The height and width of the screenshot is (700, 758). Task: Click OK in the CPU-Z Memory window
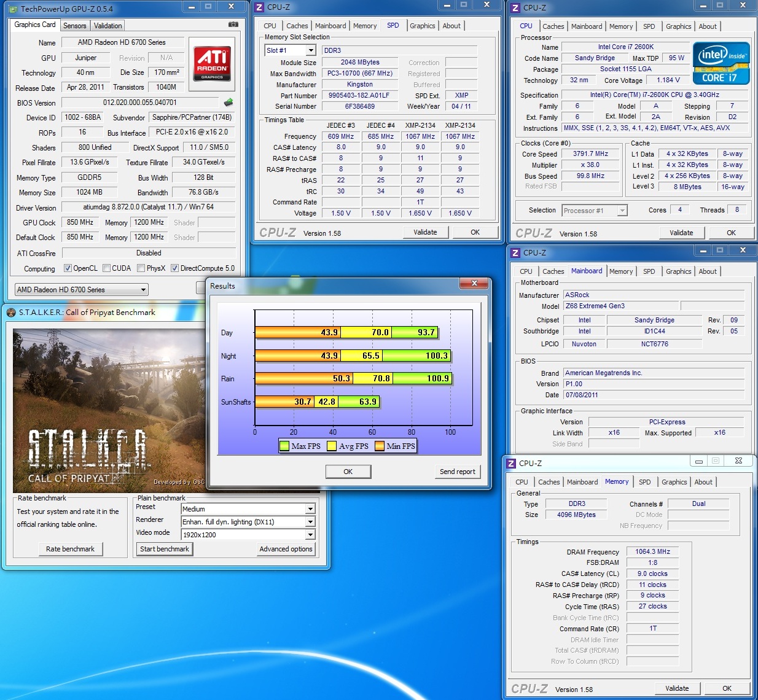(727, 688)
